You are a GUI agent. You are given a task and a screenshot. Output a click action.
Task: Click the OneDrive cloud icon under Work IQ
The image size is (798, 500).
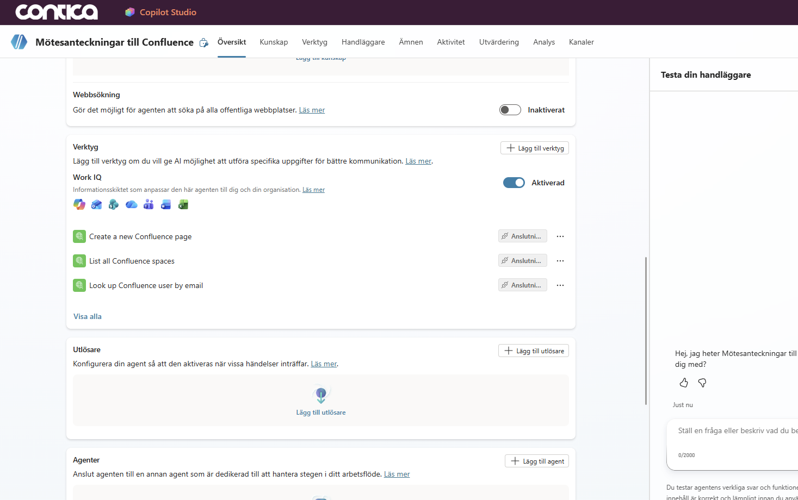point(131,204)
